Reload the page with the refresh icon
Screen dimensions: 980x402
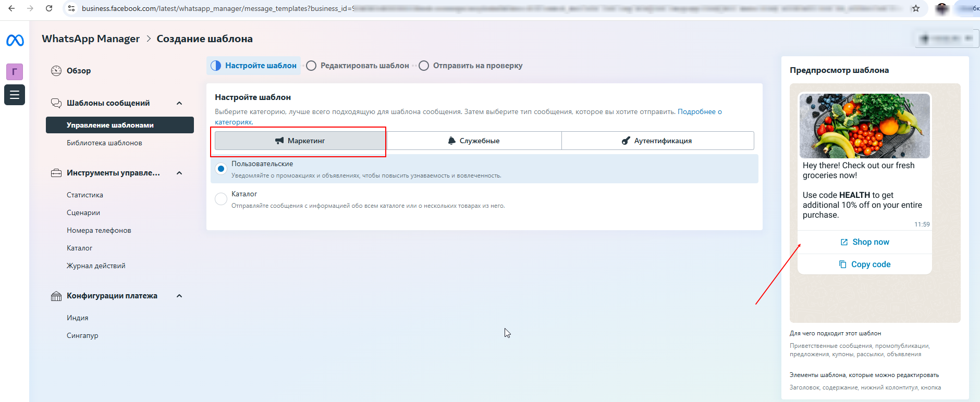pyautogui.click(x=49, y=8)
